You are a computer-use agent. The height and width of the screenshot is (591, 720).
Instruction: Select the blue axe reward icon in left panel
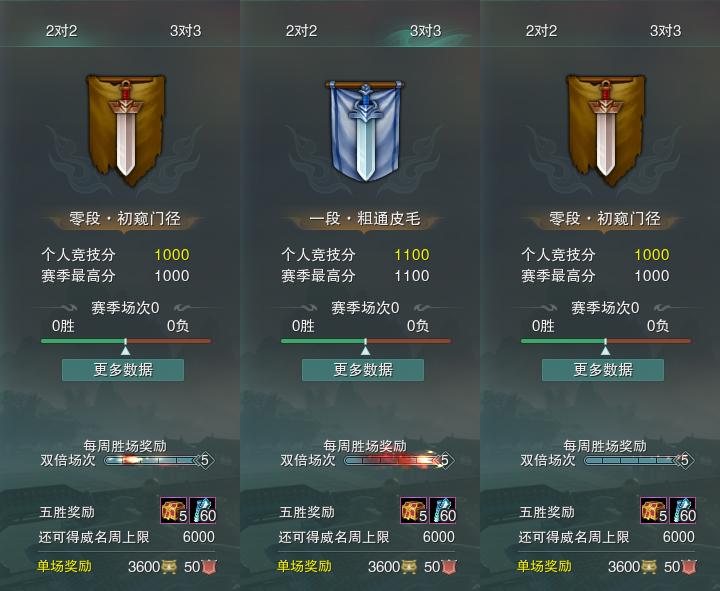[x=202, y=510]
